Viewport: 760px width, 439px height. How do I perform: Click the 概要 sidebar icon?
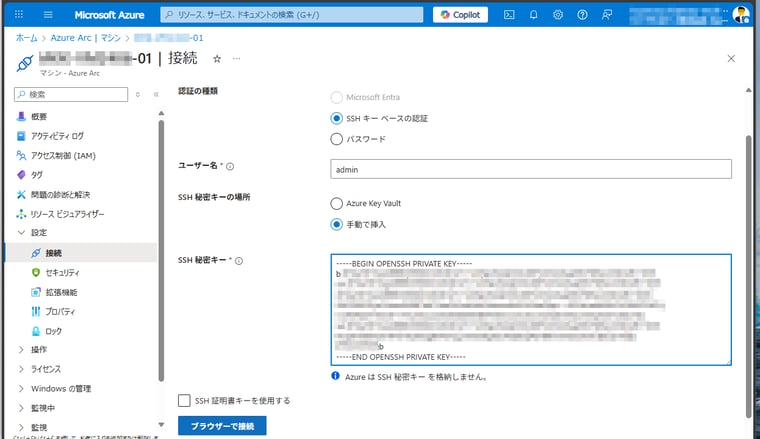point(21,116)
